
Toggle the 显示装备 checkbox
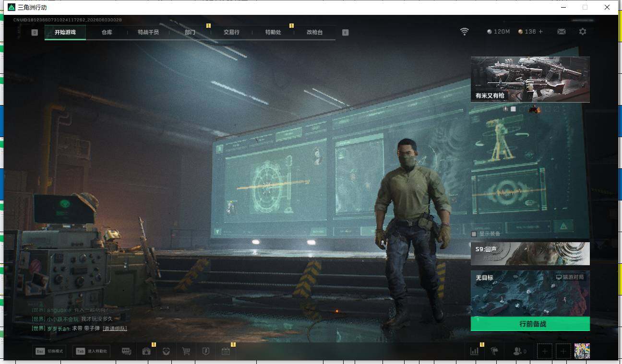(474, 234)
